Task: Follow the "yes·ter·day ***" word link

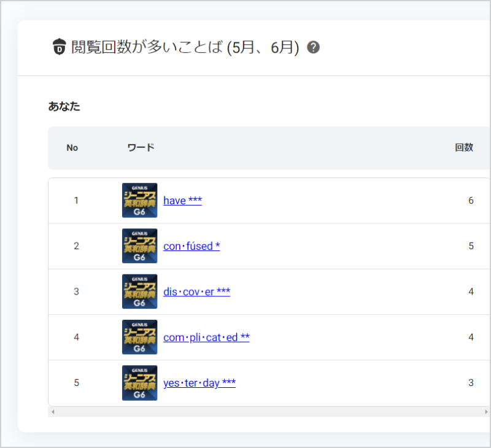Action: (199, 383)
